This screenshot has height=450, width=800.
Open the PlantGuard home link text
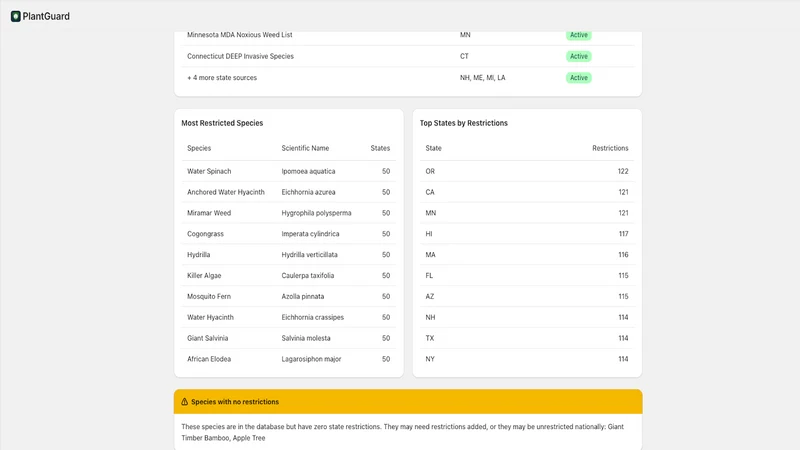[46, 16]
